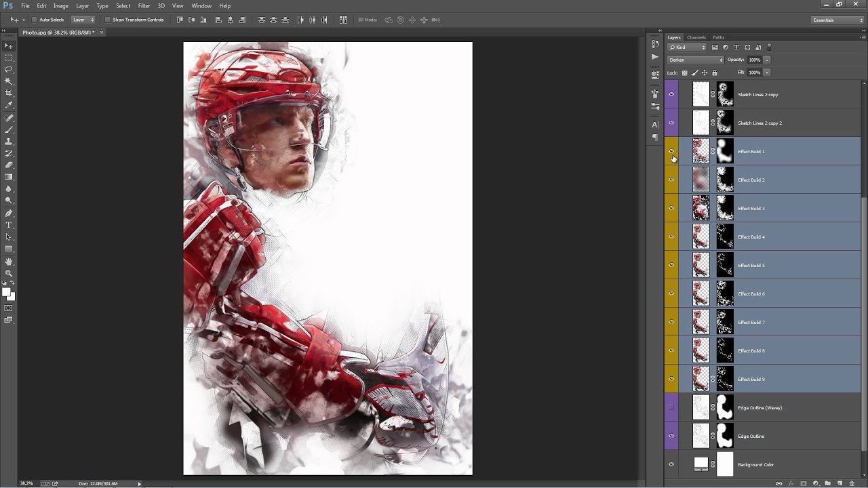Screen dimensions: 868x488
Task: Toggle Quick Mask mode
Action: (9, 308)
